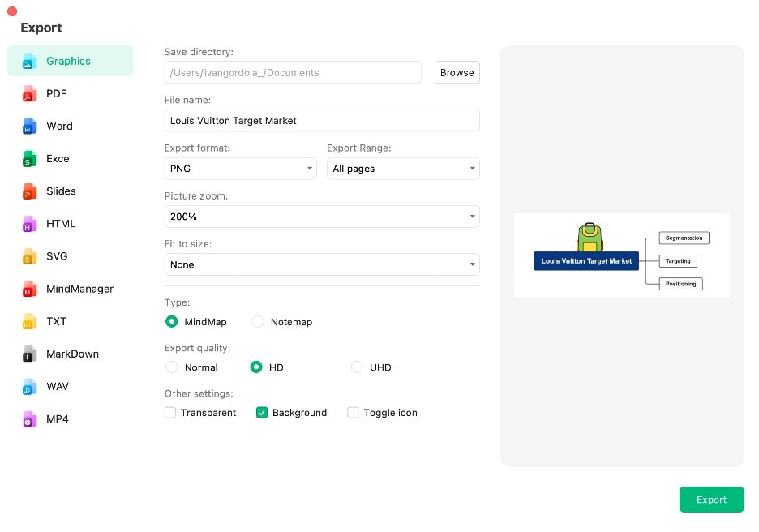Enable the Transparent checkbox
759x532 pixels.
pos(170,413)
